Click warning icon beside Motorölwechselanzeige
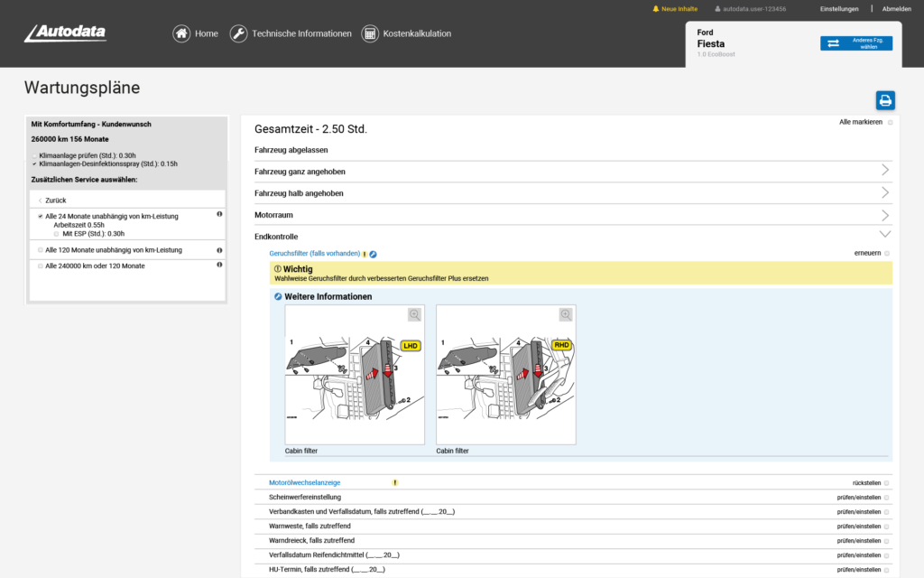The width and height of the screenshot is (924, 578). [x=394, y=483]
